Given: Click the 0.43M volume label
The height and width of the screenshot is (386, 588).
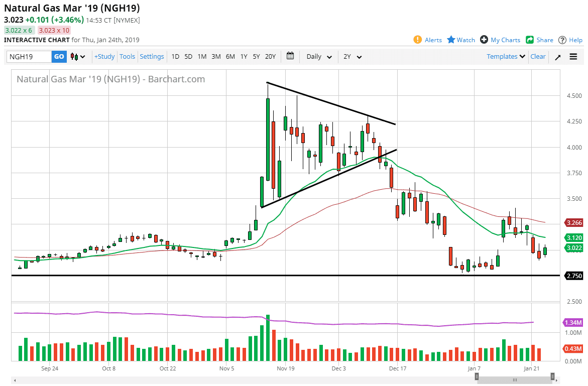Looking at the screenshot, I should (573, 348).
